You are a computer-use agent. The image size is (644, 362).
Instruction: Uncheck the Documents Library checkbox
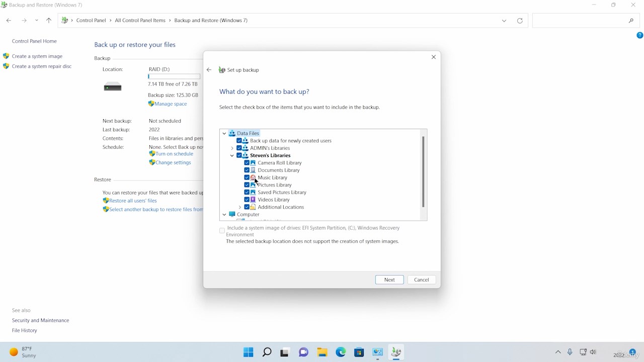pos(247,170)
